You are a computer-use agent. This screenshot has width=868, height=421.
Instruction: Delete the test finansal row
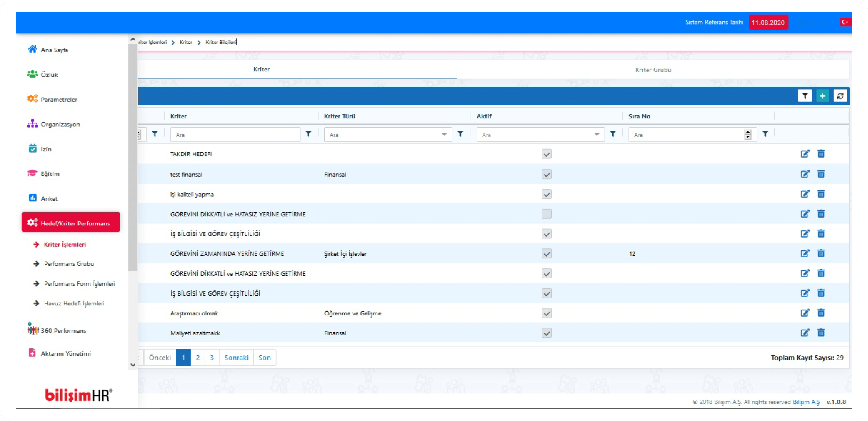(821, 174)
